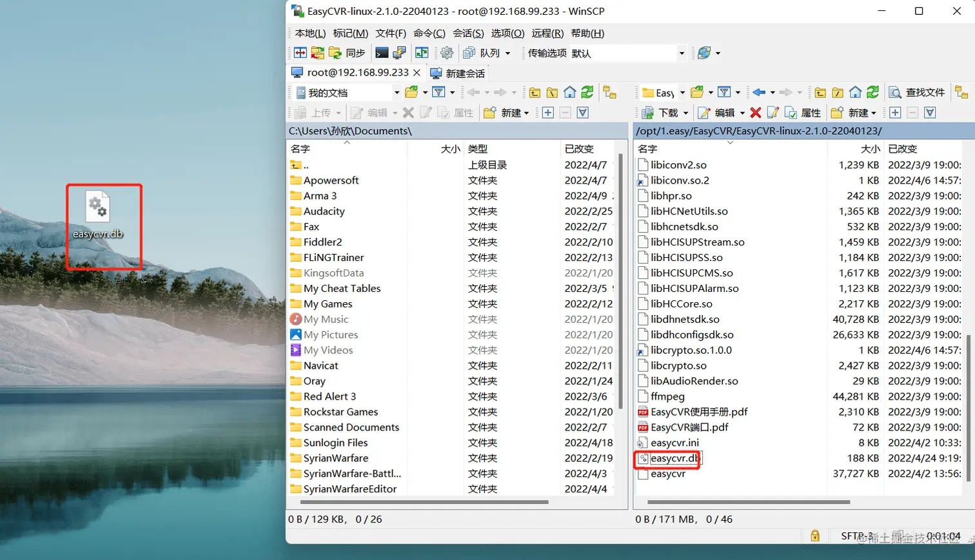975x560 pixels.
Task: Click the 查找文件 find files button
Action: point(916,93)
